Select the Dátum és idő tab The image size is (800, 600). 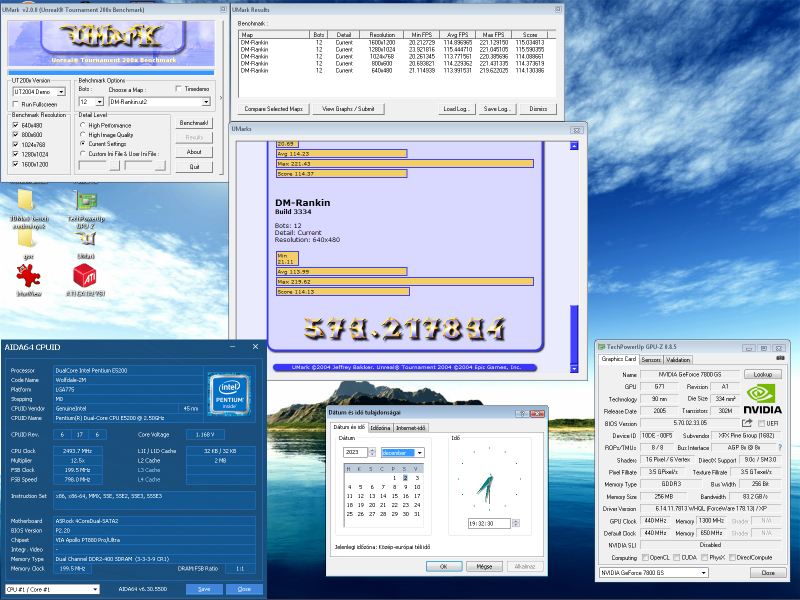349,427
